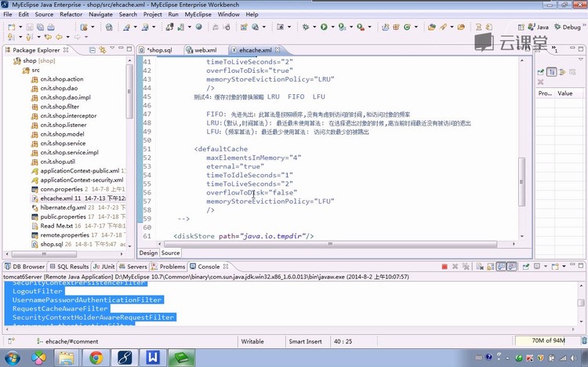
Task: Toggle Scroll Lock in Console toolbar
Action: 490,267
